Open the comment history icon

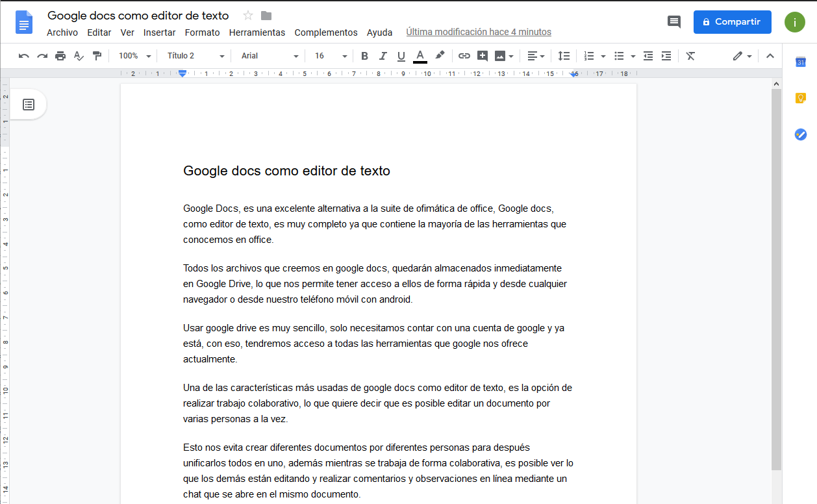(674, 22)
